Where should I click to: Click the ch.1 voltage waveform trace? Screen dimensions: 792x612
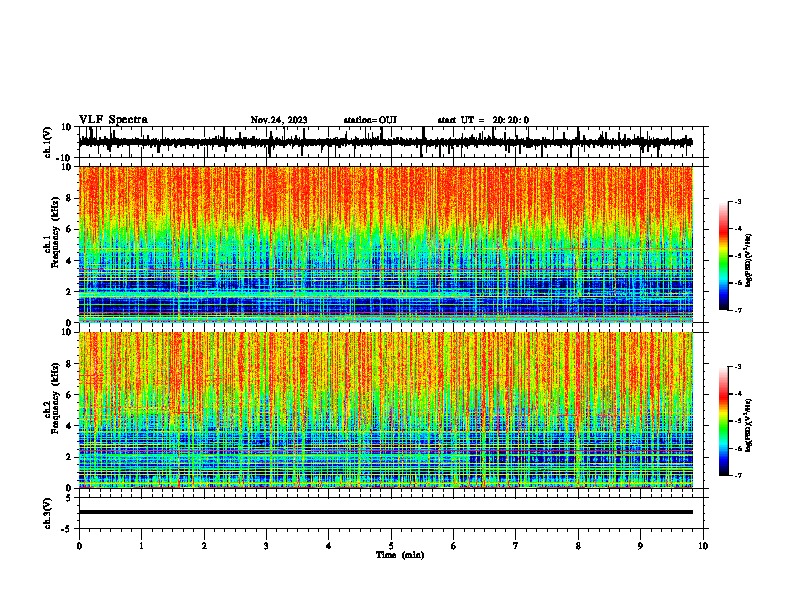(385, 142)
